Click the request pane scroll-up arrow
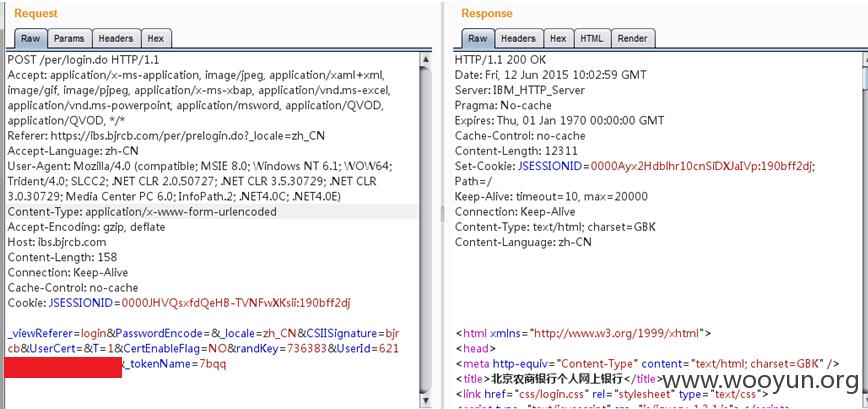 pyautogui.click(x=425, y=59)
